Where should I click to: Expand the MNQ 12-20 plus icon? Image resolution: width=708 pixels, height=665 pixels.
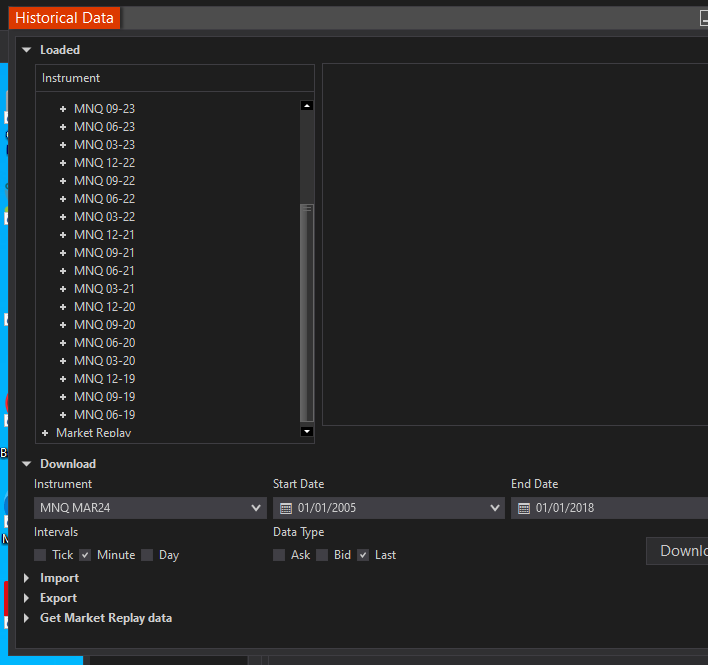click(63, 307)
